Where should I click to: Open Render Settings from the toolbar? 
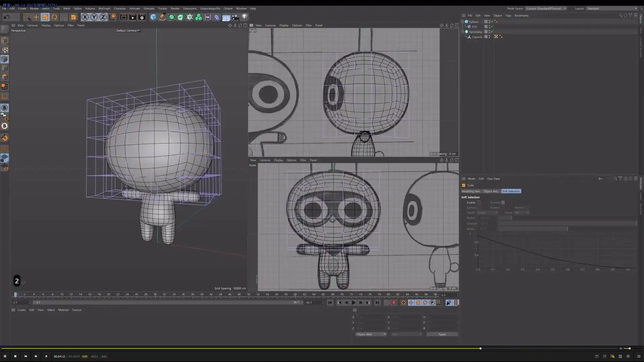click(142, 17)
